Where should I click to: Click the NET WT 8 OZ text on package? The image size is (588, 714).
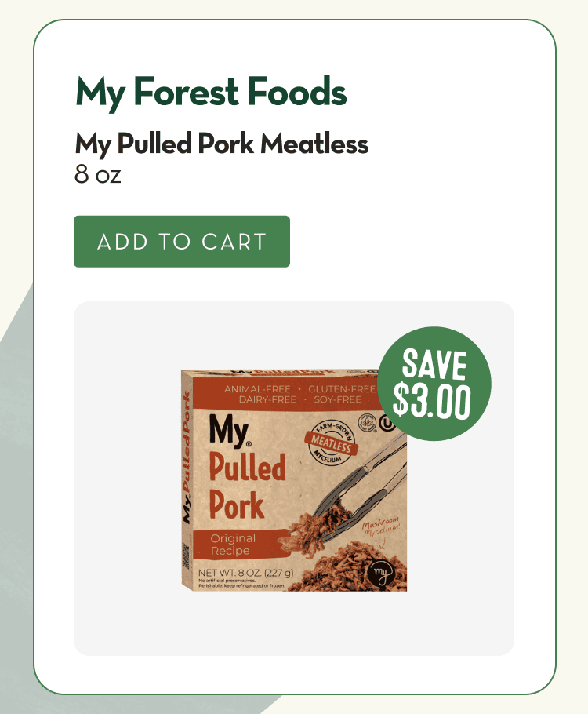click(245, 571)
